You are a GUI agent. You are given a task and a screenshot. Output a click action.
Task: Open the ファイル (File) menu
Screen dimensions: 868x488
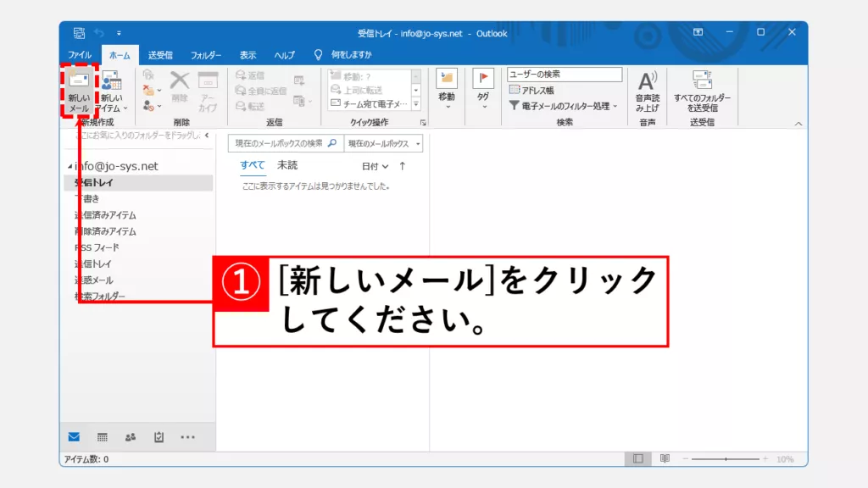pos(80,55)
